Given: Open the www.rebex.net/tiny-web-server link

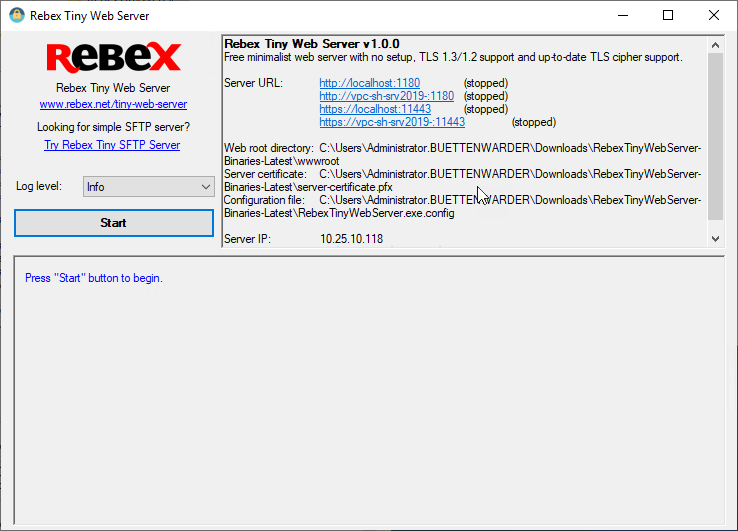Looking at the screenshot, I should 113,104.
